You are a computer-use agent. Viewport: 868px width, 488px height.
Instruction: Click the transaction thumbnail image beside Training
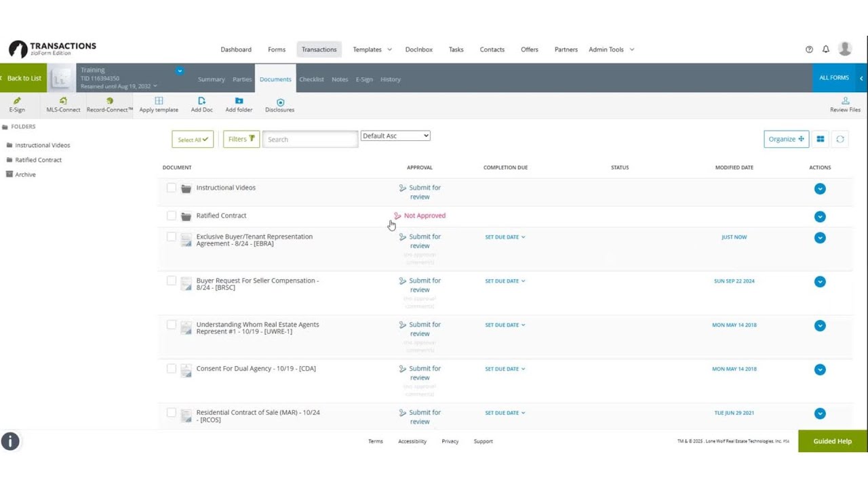(x=61, y=78)
